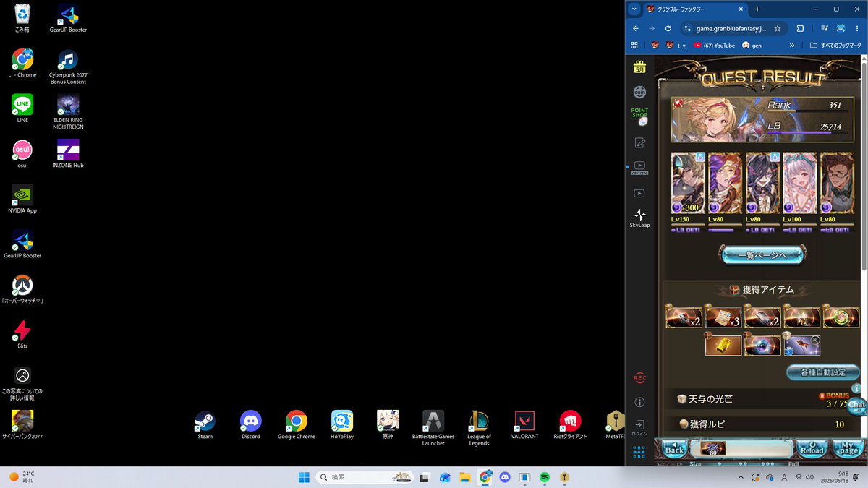
Task: View site information icon in address bar
Action: [688, 28]
